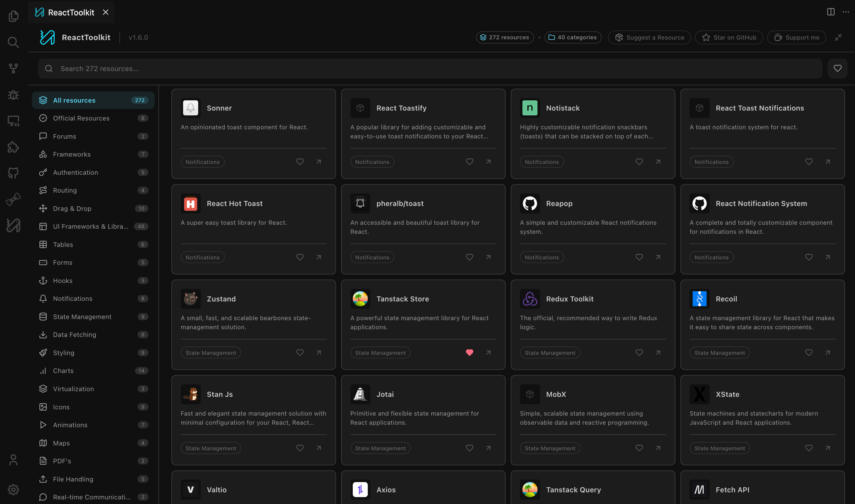Open external link arrow for Sonner
The image size is (855, 504).
click(x=318, y=162)
